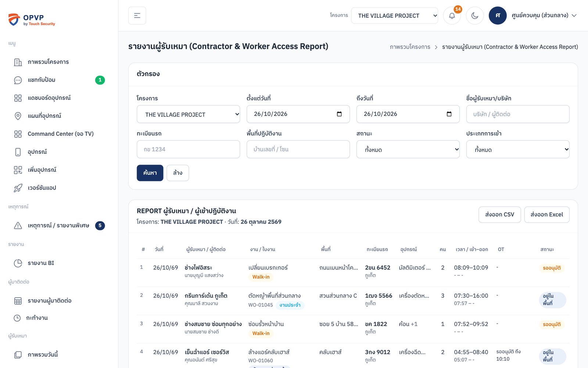
Task: Click ภาพรวมโครงการ breadcrumb link
Action: coord(410,47)
